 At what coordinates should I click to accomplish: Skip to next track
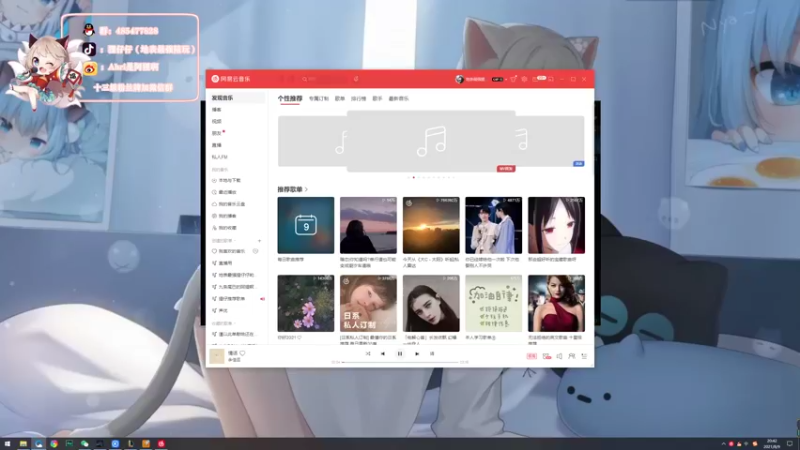tap(417, 354)
